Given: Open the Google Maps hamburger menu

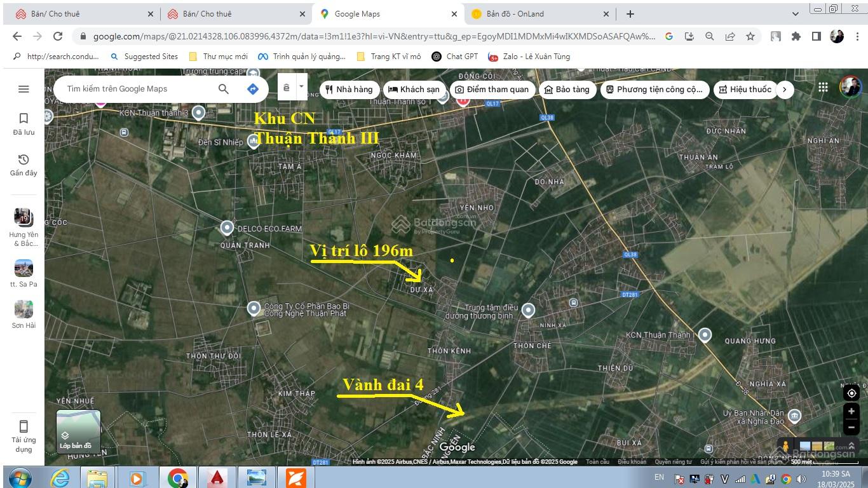Looking at the screenshot, I should pos(24,89).
